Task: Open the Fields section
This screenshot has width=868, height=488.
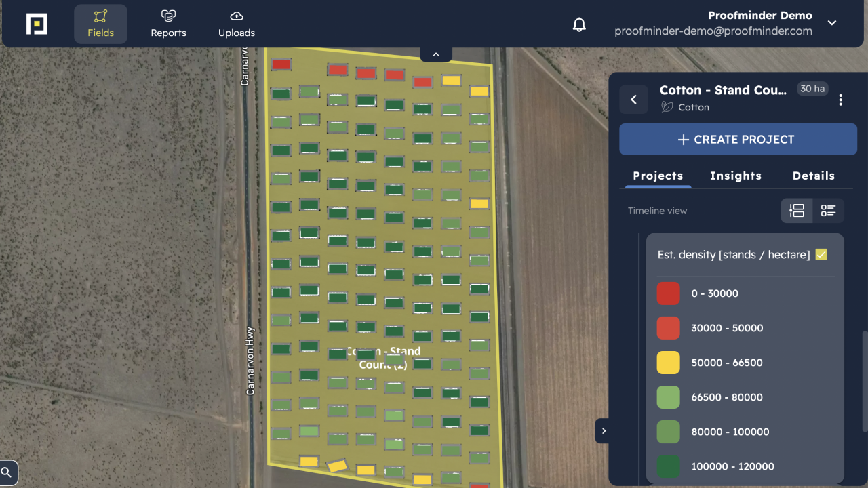Action: (100, 24)
